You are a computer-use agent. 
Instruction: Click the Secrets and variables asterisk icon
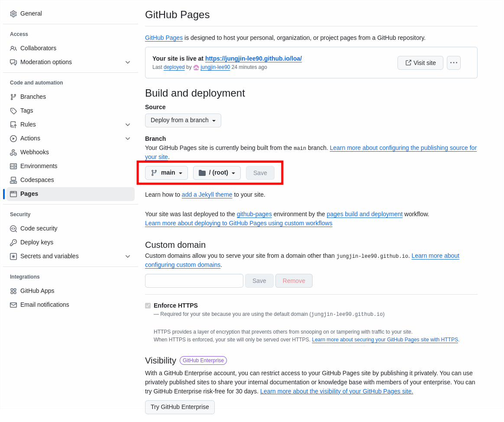click(13, 256)
